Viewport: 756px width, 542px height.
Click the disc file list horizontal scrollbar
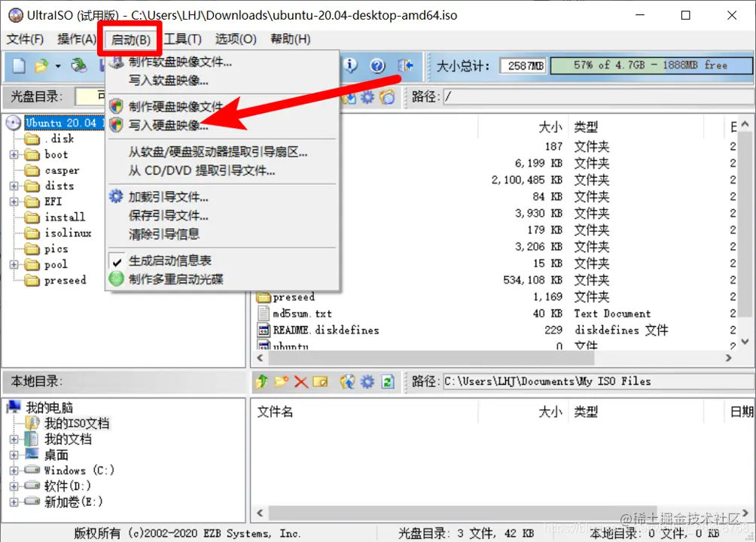click(x=431, y=358)
